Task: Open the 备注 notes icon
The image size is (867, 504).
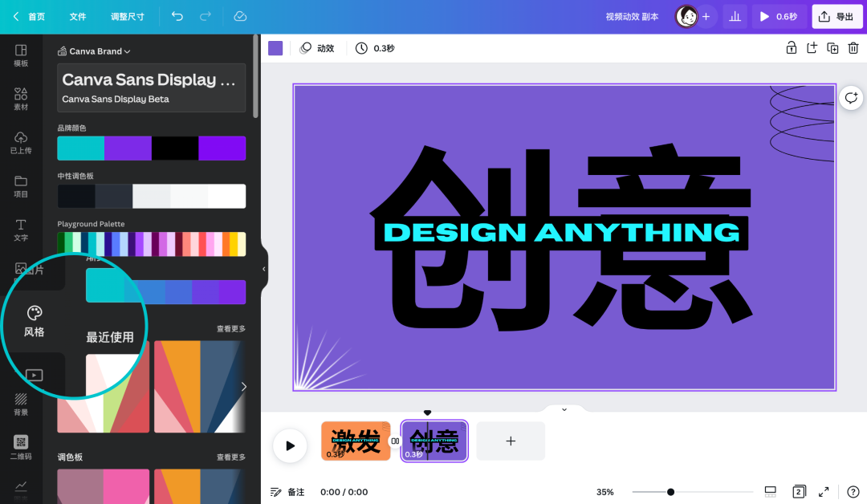Action: pyautogui.click(x=287, y=492)
